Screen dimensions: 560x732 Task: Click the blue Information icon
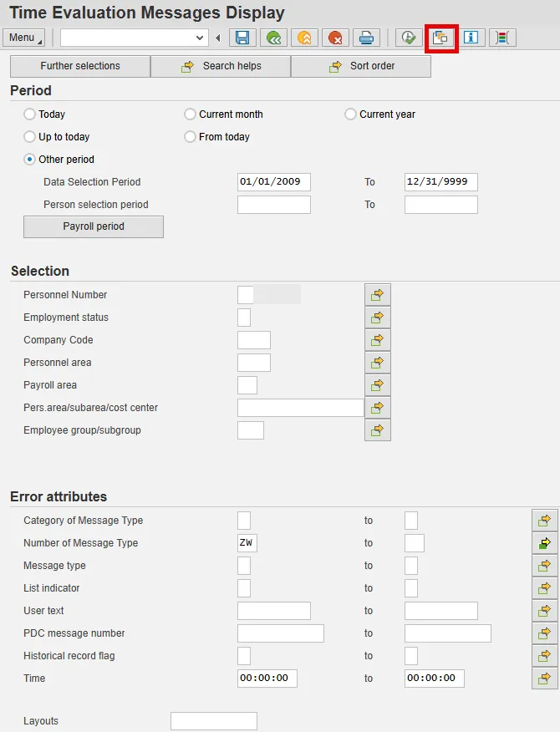(471, 38)
